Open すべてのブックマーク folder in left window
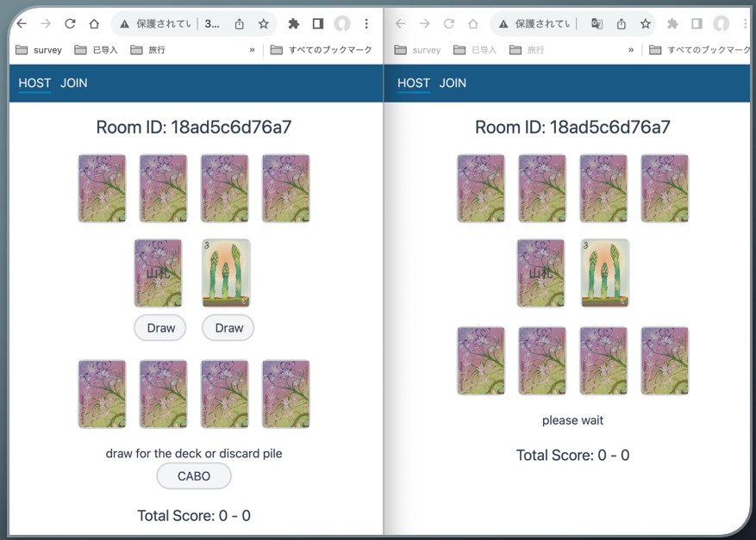The width and height of the screenshot is (756, 540). 322,50
